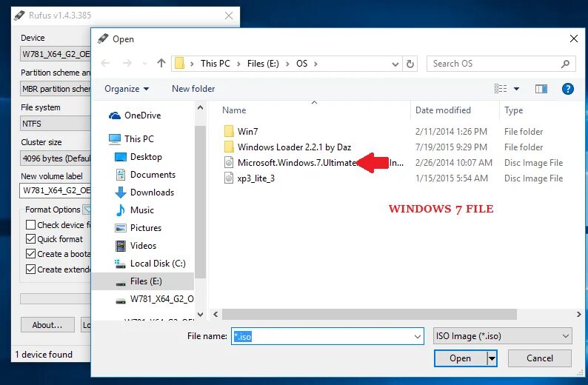This screenshot has height=385, width=588.
Task: Select Files (E:) drive in sidebar
Action: 143,281
